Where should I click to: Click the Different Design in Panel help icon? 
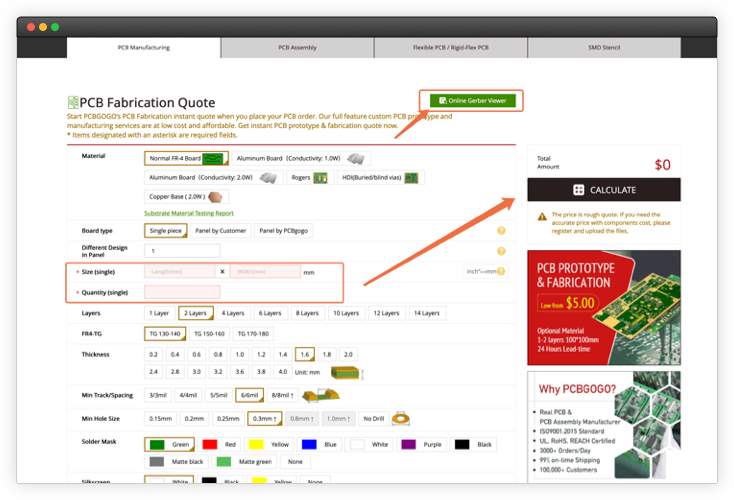[501, 251]
